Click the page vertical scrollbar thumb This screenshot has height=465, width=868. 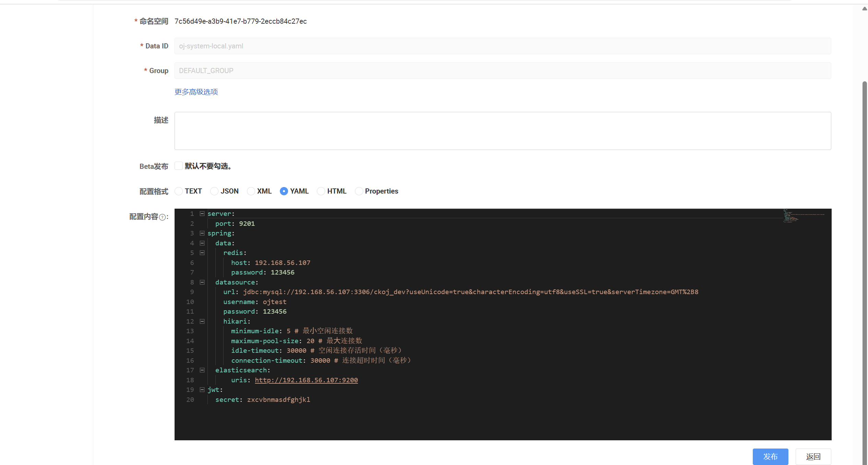pyautogui.click(x=865, y=273)
